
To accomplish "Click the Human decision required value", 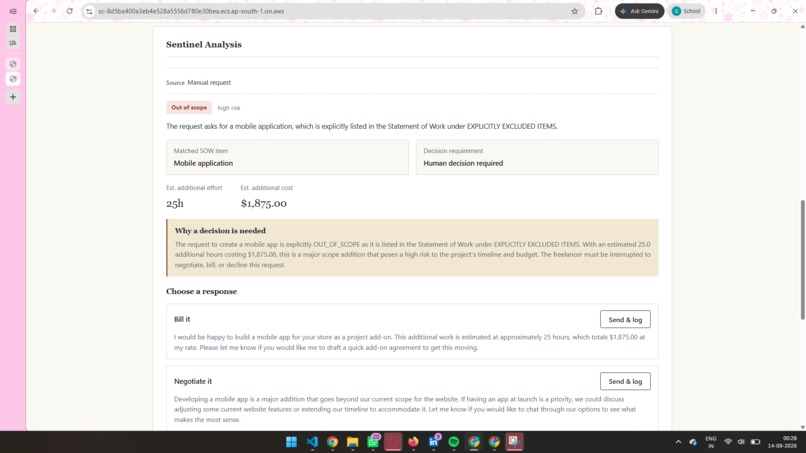I will (463, 163).
